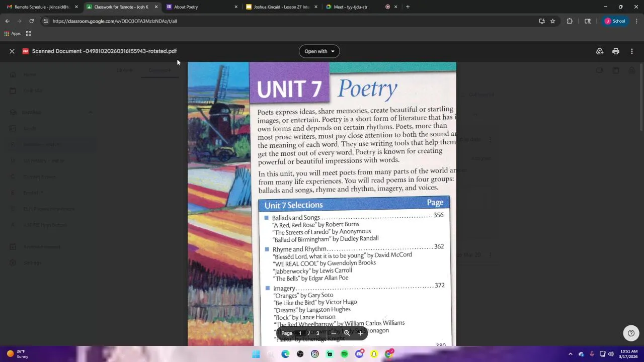Click the 'UNIT 7' heading on page
This screenshot has width=644, height=362.
[289, 89]
